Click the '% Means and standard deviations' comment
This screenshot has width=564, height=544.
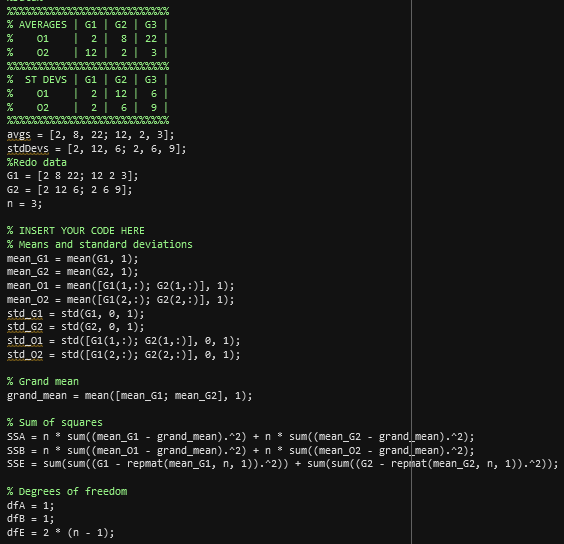(100, 245)
